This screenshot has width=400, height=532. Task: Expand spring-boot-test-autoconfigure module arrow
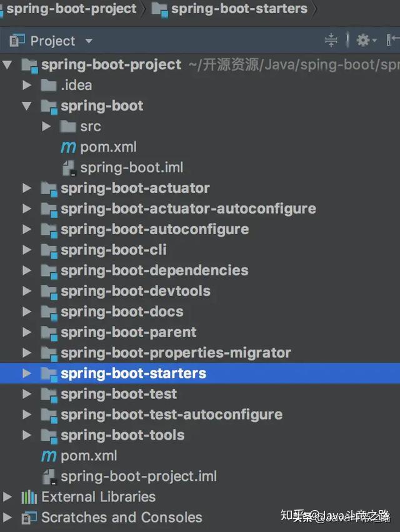click(27, 415)
